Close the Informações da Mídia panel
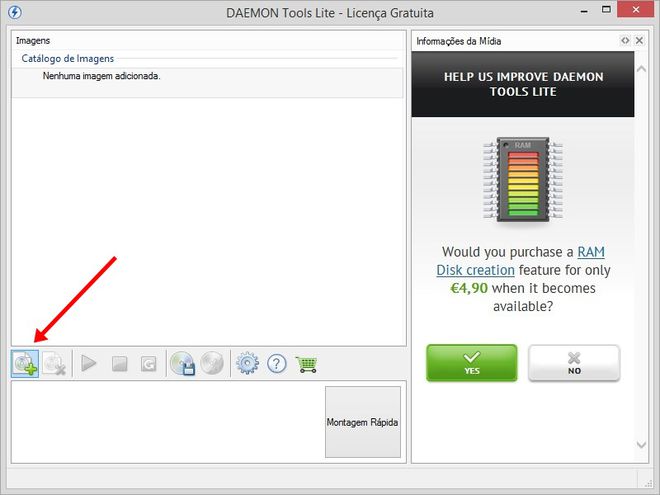This screenshot has height=495, width=660. click(639, 40)
